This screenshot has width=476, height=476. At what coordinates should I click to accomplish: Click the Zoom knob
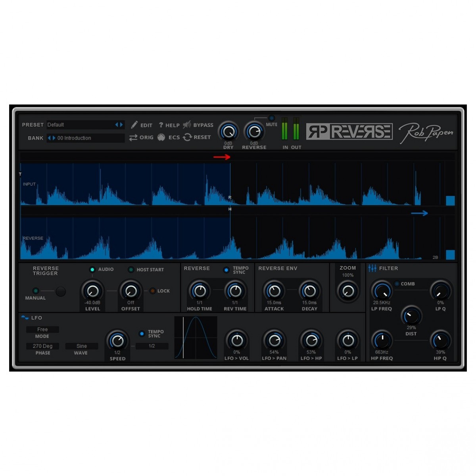click(348, 292)
